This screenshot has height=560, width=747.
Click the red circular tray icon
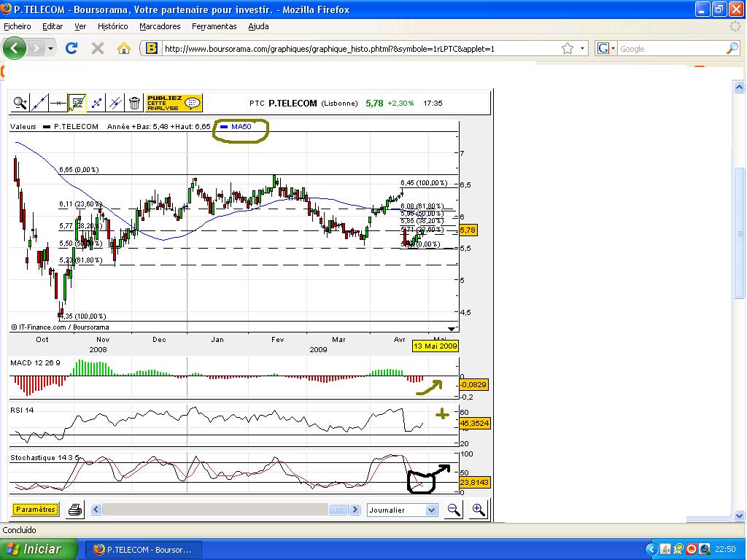(x=692, y=549)
